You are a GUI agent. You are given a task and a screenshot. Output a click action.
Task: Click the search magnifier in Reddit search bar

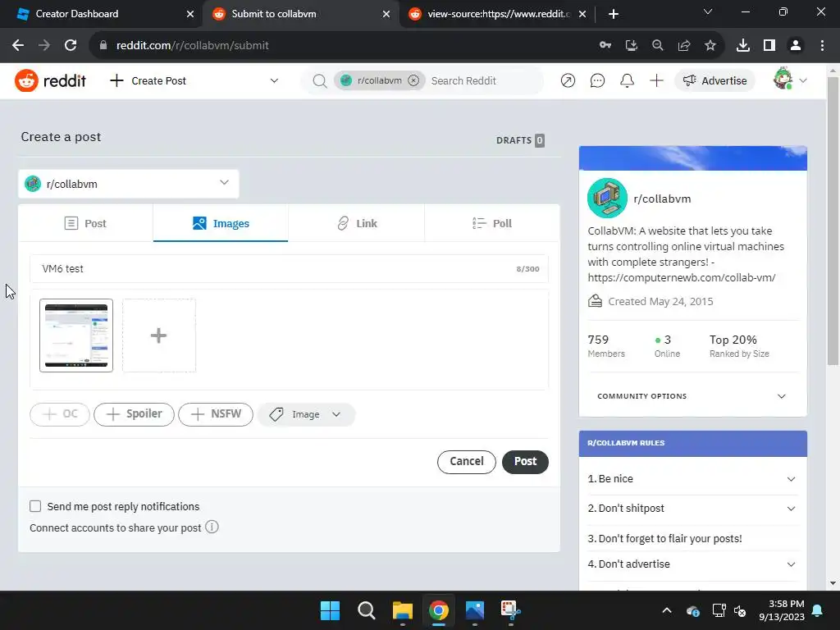(x=320, y=81)
